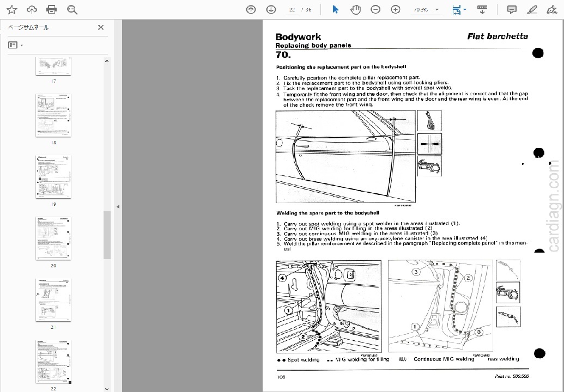Click the fit page width tool
The width and height of the screenshot is (564, 392).
(x=457, y=10)
